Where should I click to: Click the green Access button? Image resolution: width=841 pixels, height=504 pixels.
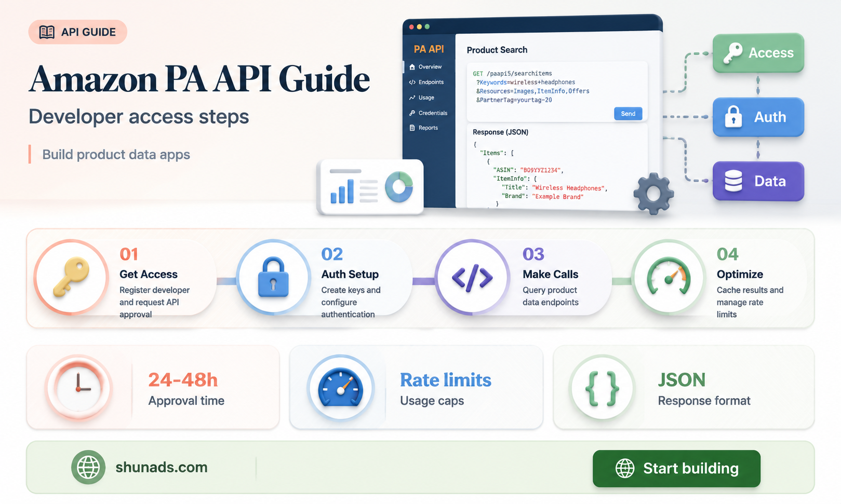click(x=758, y=53)
